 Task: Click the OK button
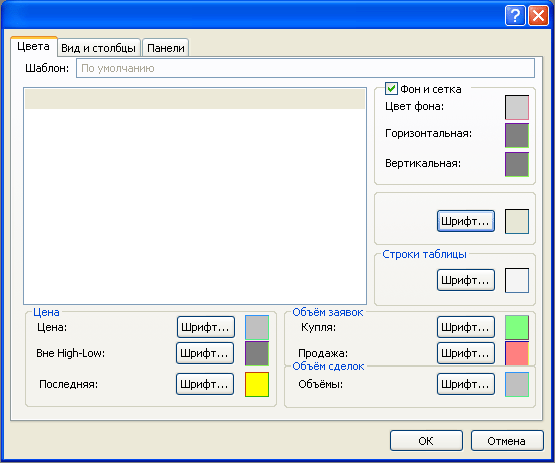[x=426, y=441]
